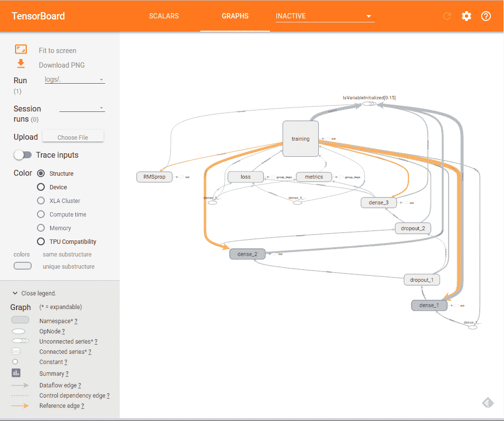Screen dimensions: 504x421
Task: Switch to the SCALARS tab
Action: 163,16
